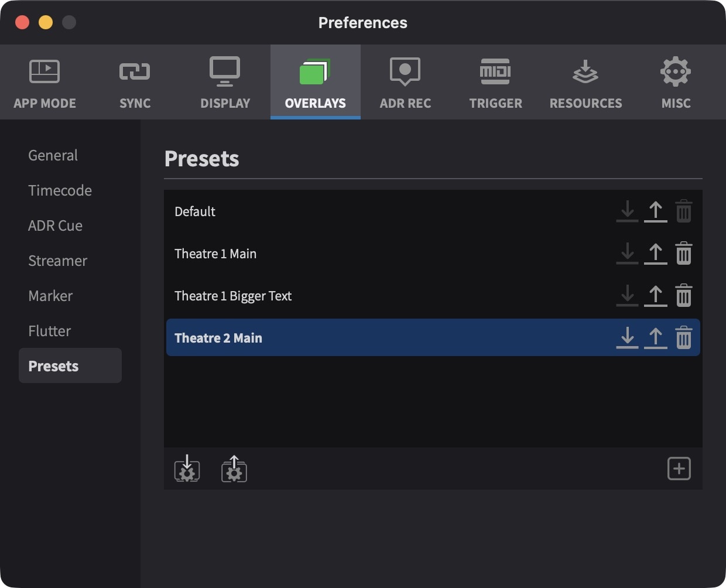Add a new preset with plus button
Image resolution: width=726 pixels, height=588 pixels.
[679, 469]
